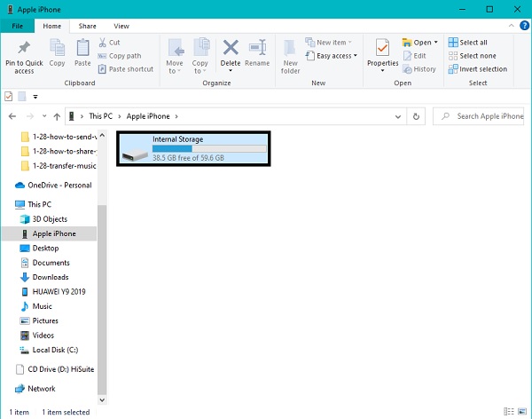Click Invert selection
Viewport: 532px width, 419px height.
pyautogui.click(x=477, y=69)
